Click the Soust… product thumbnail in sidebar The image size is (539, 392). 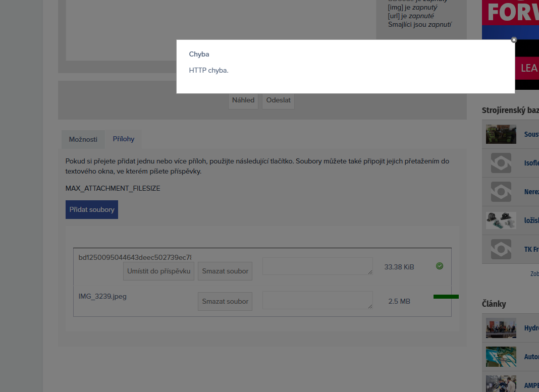[501, 134]
